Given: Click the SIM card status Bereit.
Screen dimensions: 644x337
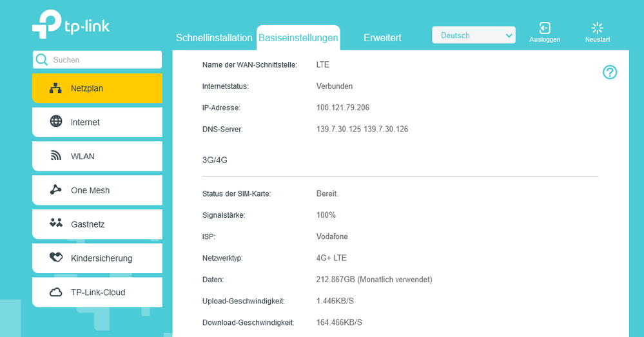Looking at the screenshot, I should coord(327,193).
